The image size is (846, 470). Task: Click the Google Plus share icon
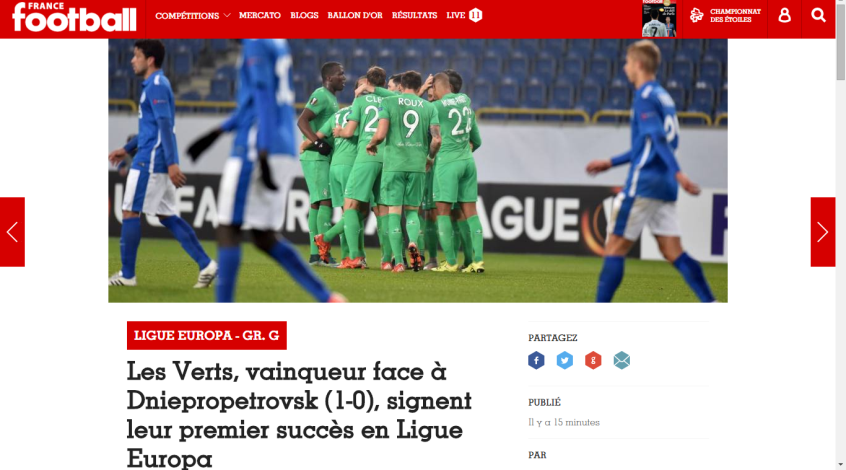593,360
